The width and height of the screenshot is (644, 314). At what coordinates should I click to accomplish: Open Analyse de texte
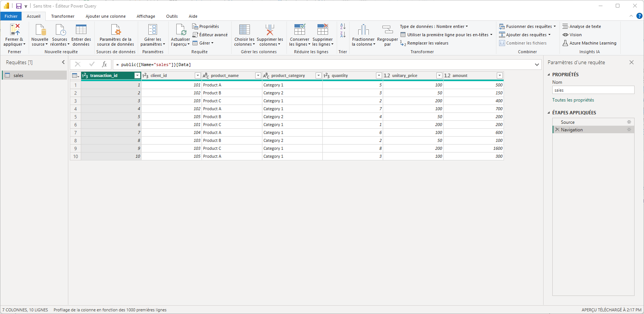(x=582, y=26)
